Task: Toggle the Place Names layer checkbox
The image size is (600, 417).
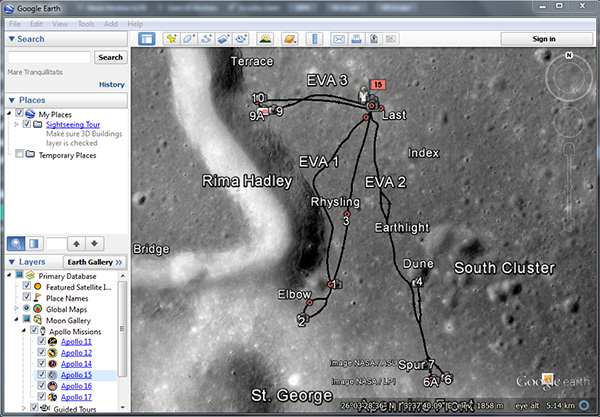Action: click(29, 296)
